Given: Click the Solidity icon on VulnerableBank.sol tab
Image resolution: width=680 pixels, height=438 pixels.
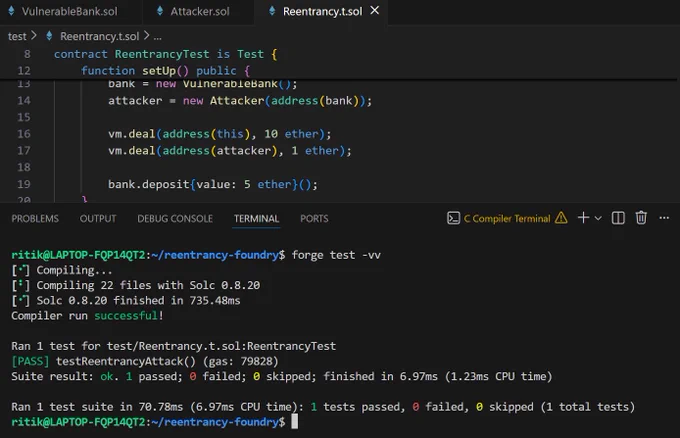Looking at the screenshot, I should coord(11,11).
